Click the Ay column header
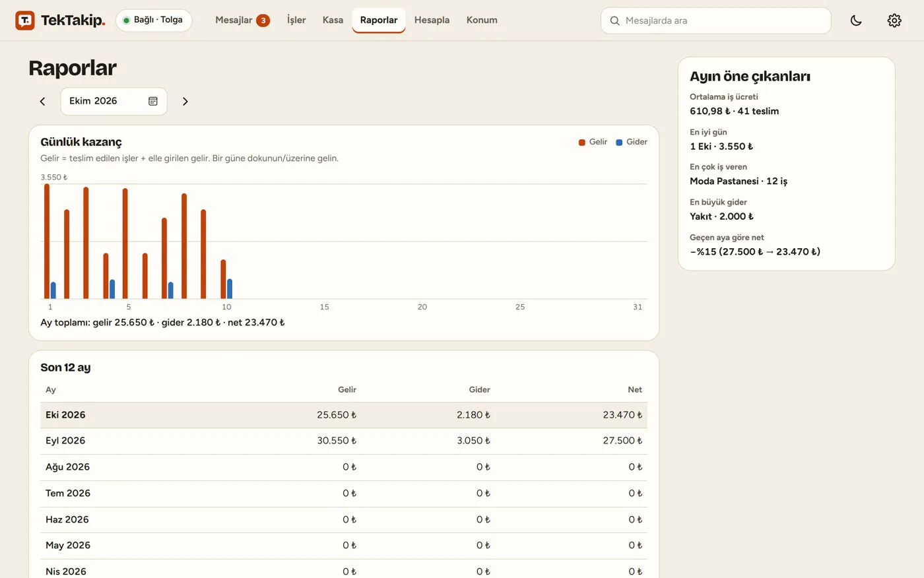The height and width of the screenshot is (578, 924). pyautogui.click(x=51, y=390)
